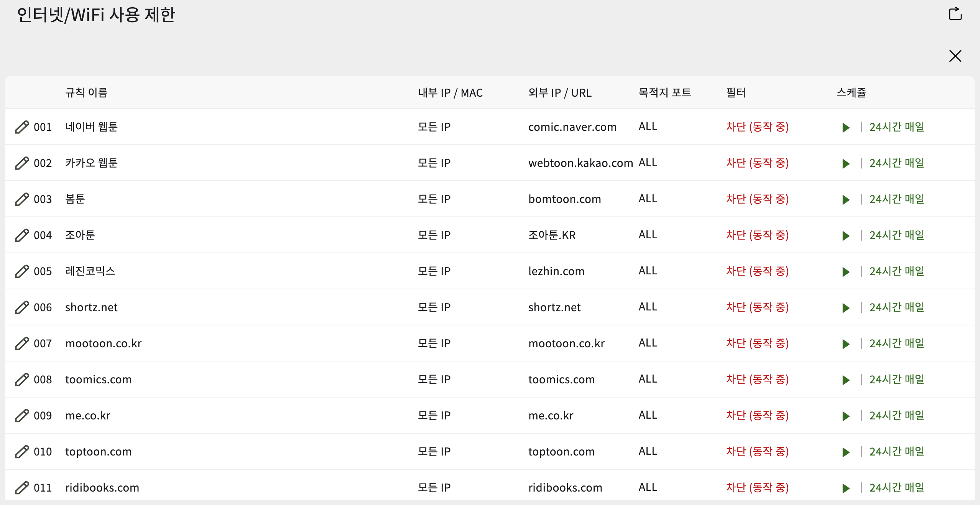The height and width of the screenshot is (505, 980).
Task: Click the 외부 IP / URL column header
Action: click(560, 92)
